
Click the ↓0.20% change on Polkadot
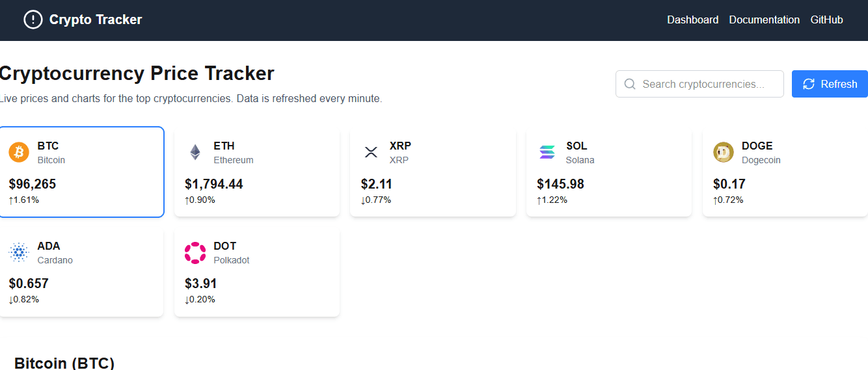[x=200, y=300]
